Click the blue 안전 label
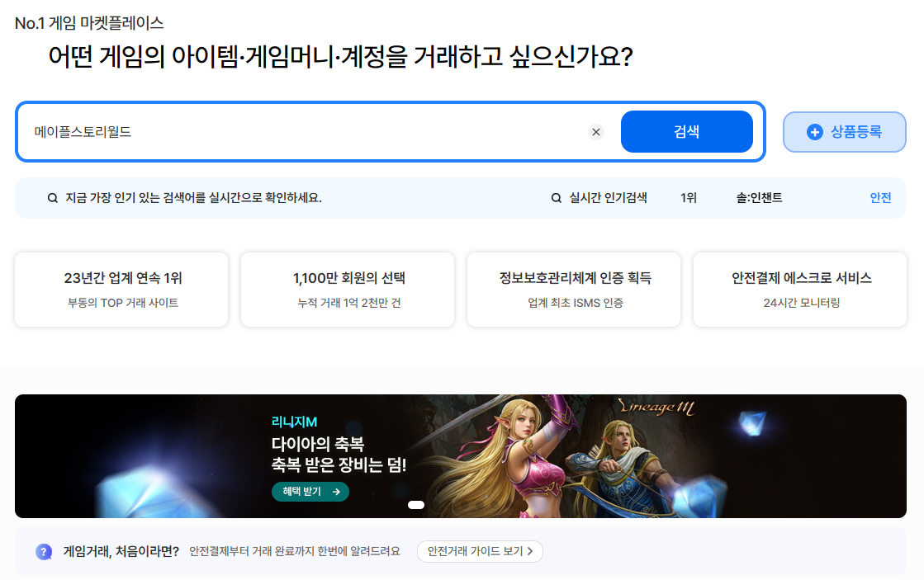 point(880,198)
